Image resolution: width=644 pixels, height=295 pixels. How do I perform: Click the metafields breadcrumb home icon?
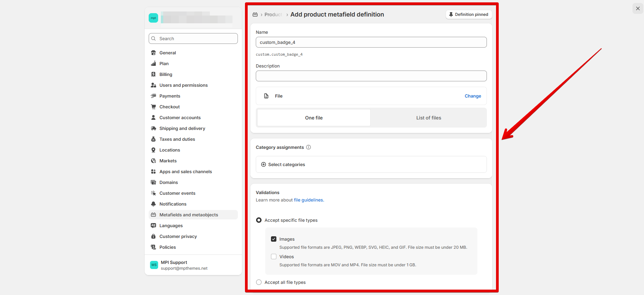(255, 15)
